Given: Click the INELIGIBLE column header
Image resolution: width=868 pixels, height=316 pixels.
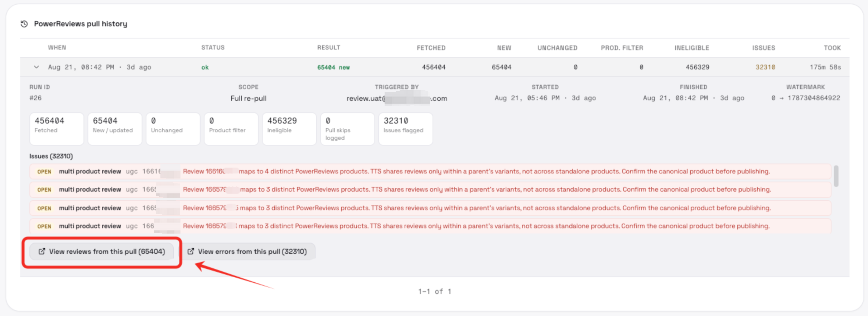Looking at the screenshot, I should (x=692, y=48).
